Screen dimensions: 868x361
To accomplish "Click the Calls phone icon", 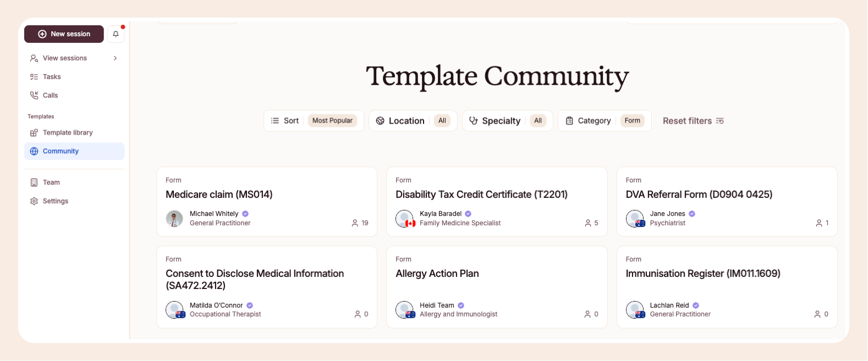I will [x=34, y=96].
